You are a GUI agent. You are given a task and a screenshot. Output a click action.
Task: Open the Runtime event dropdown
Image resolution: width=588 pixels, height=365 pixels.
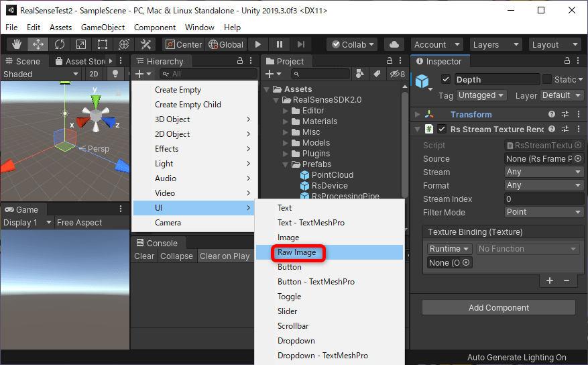(x=449, y=249)
